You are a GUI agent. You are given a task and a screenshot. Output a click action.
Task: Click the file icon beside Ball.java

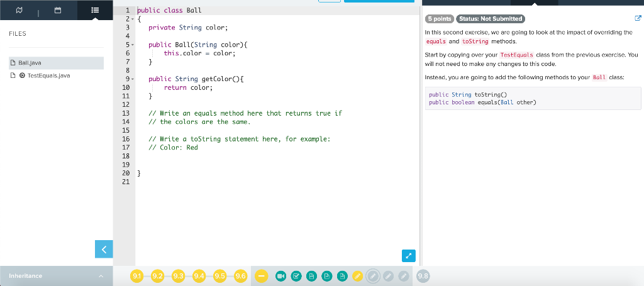[x=13, y=63]
